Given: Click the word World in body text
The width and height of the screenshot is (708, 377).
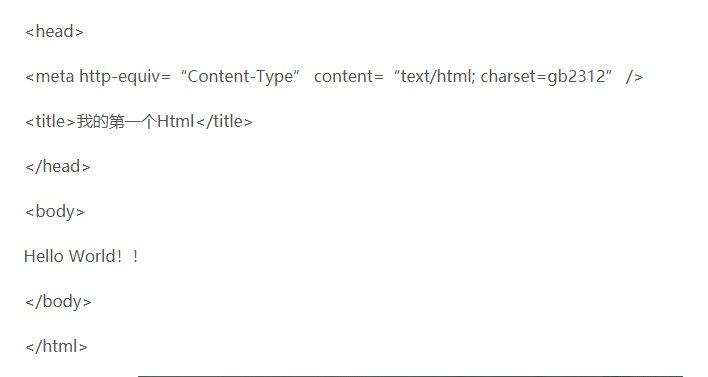Looking at the screenshot, I should [93, 256].
